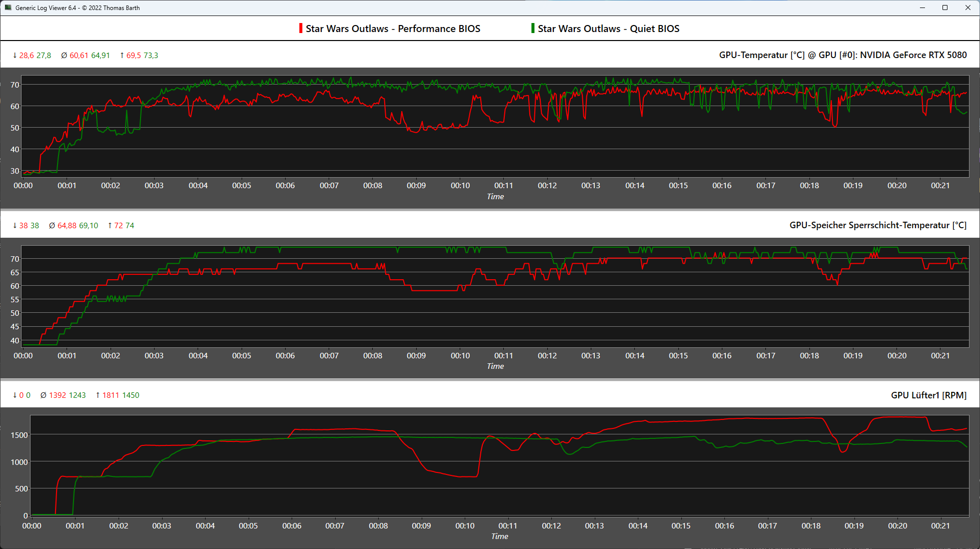Click the GPU Lüfter1 [RPM] chart title

[928, 395]
